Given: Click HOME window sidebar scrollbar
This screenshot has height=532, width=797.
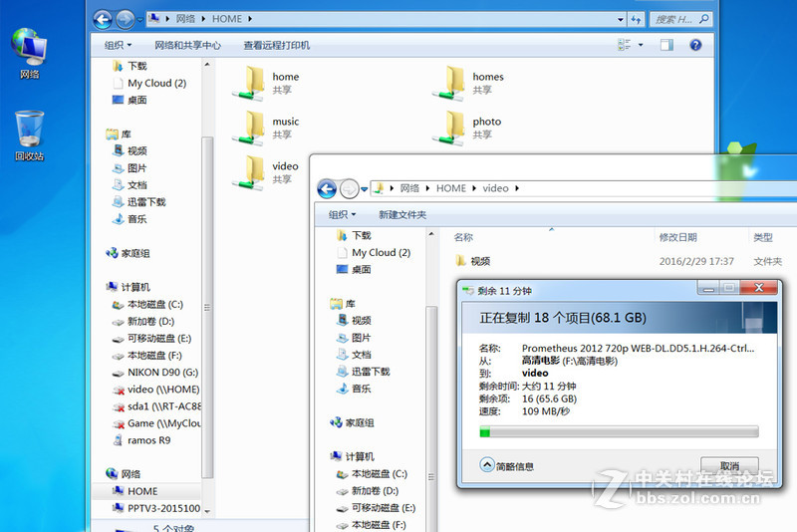Looking at the screenshot, I should [x=207, y=307].
